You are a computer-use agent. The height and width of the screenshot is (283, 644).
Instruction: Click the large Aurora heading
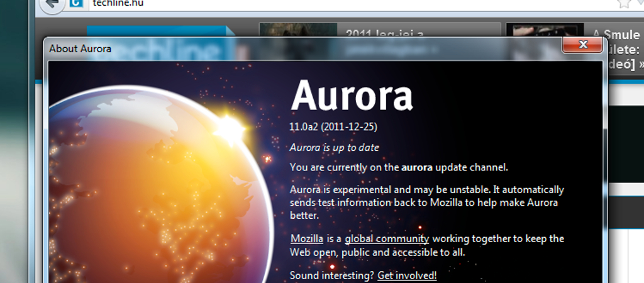click(352, 96)
